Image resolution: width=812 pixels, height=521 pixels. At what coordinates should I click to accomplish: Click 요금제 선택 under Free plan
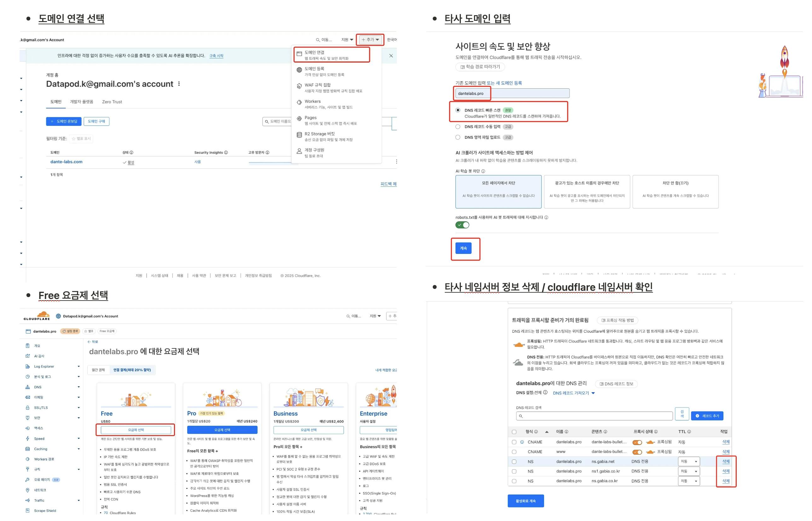coord(136,430)
